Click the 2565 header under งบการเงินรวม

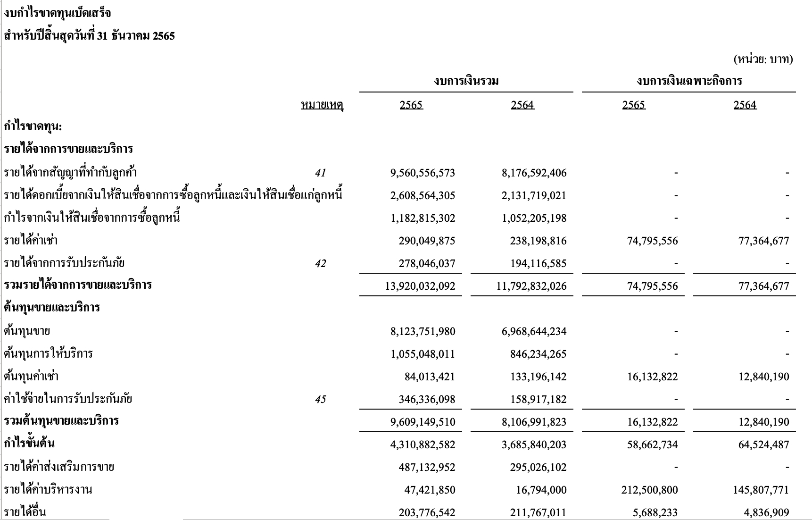411,105
